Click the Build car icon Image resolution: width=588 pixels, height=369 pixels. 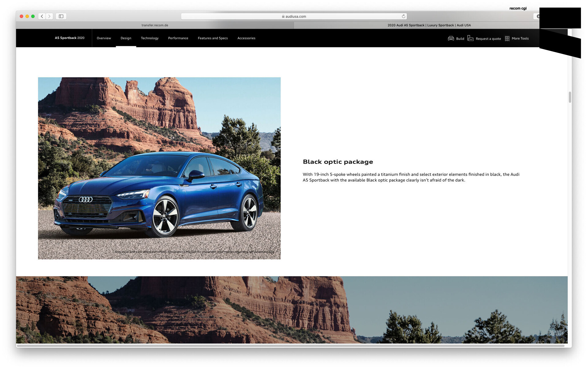point(451,38)
